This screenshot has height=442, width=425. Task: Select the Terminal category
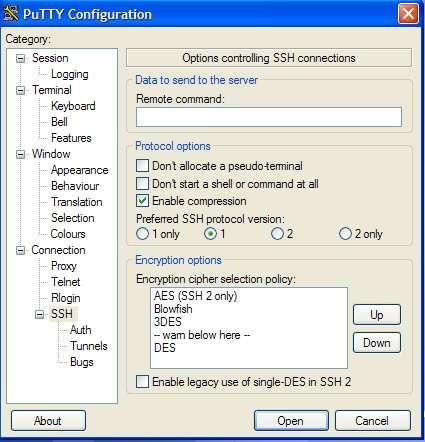tap(52, 90)
